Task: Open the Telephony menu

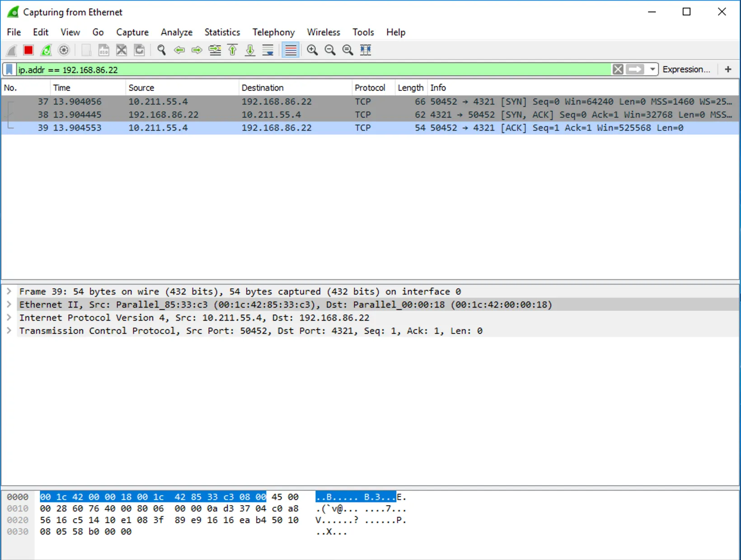Action: 273,32
